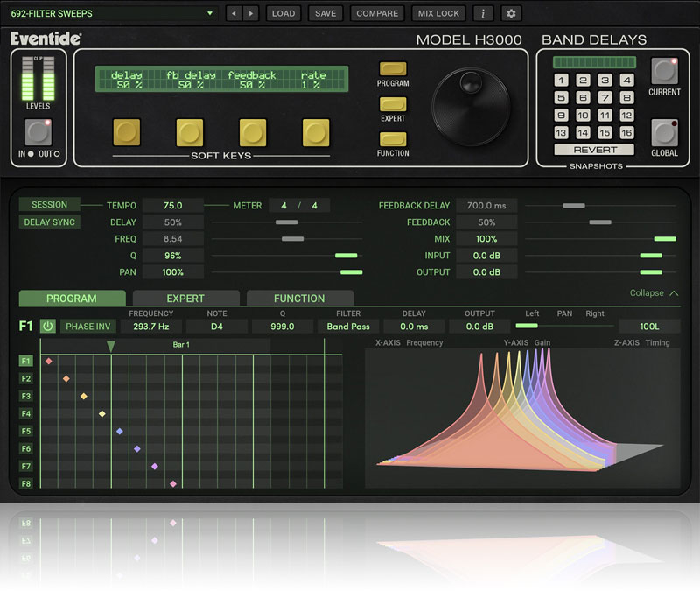
Task: Select the F8 band row
Action: pyautogui.click(x=26, y=484)
